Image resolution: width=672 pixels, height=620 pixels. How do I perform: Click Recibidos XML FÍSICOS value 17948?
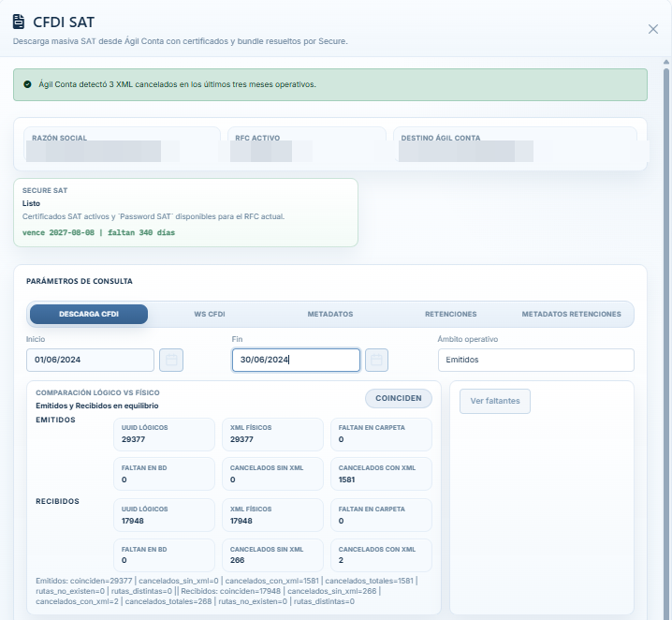[241, 521]
